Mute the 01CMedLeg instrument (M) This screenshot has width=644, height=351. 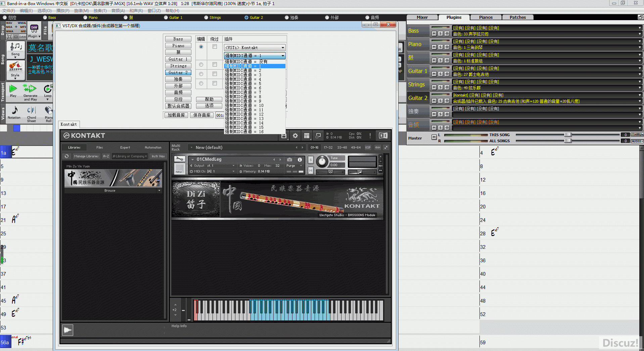pyautogui.click(x=311, y=171)
